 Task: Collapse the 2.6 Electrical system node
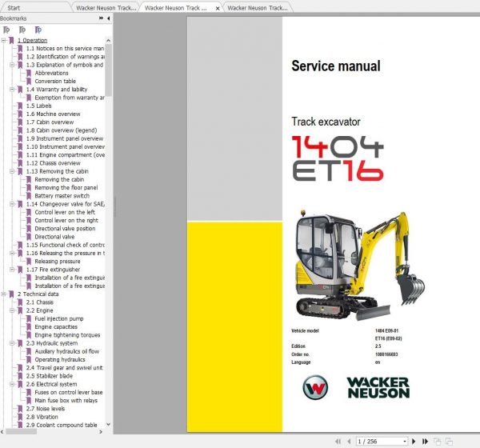pos(12,384)
